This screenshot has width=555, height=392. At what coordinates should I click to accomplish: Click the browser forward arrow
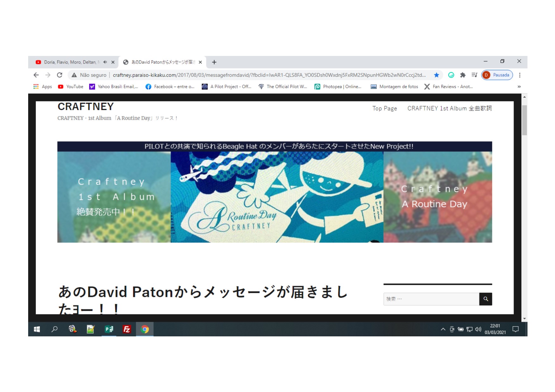[x=48, y=75]
